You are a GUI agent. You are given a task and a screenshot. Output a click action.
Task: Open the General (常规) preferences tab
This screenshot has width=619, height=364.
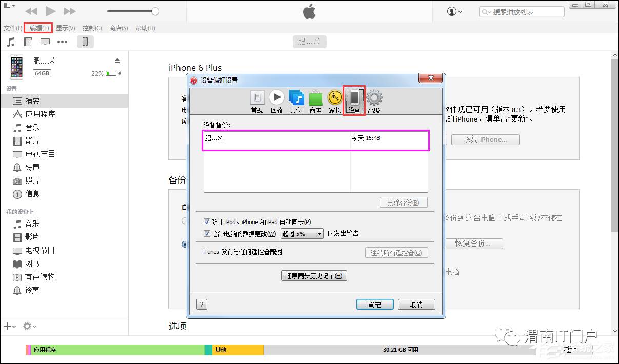click(x=257, y=102)
